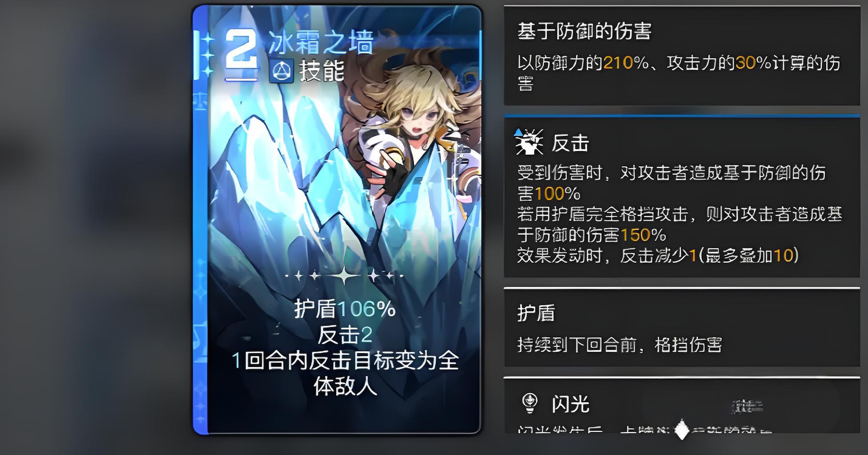The width and height of the screenshot is (868, 455).
Task: Click the 反击2 text on the card
Action: [345, 335]
